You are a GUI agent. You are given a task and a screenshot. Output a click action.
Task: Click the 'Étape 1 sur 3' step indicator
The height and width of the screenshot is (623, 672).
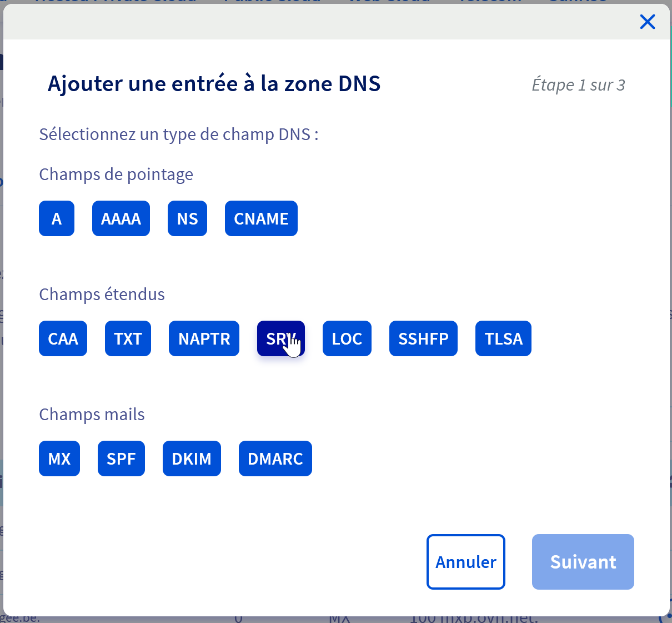[x=578, y=85]
